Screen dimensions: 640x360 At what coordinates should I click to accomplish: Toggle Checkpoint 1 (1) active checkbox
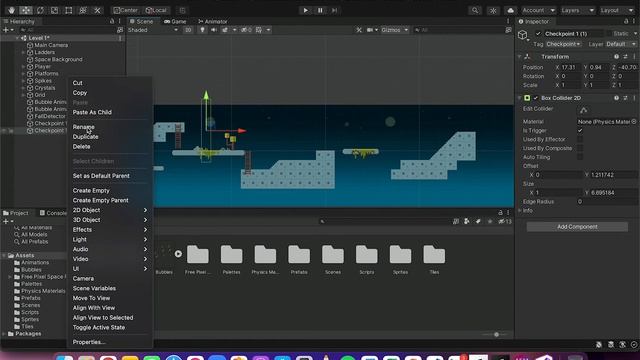(538, 34)
